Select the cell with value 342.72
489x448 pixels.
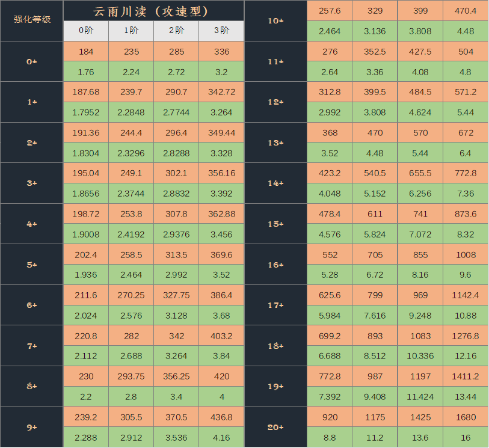(x=221, y=92)
